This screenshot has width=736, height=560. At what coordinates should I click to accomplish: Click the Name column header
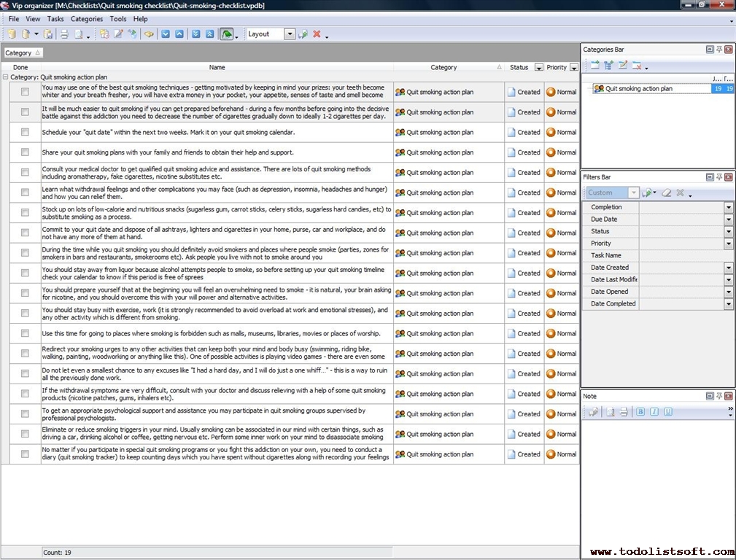pyautogui.click(x=217, y=67)
